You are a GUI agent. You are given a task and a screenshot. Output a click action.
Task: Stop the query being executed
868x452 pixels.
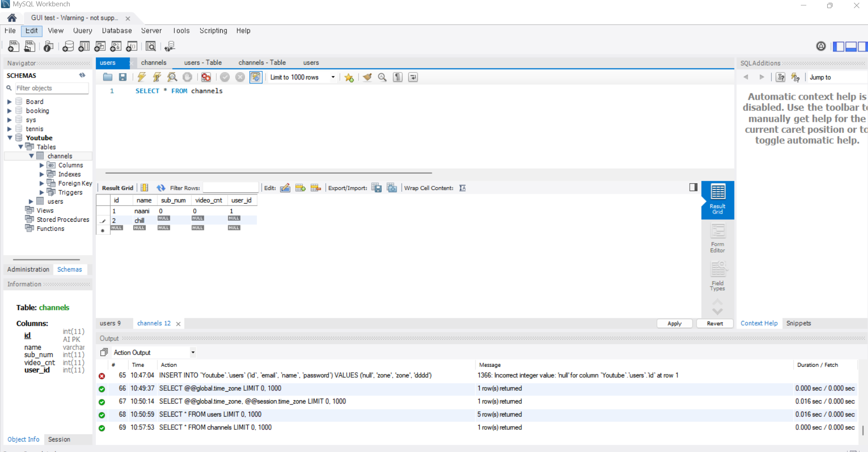[187, 77]
